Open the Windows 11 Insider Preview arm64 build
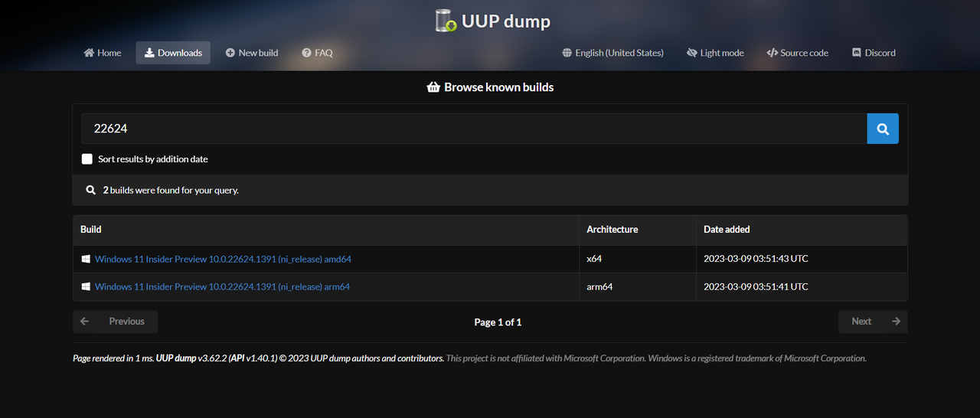This screenshot has height=418, width=980. tap(222, 286)
